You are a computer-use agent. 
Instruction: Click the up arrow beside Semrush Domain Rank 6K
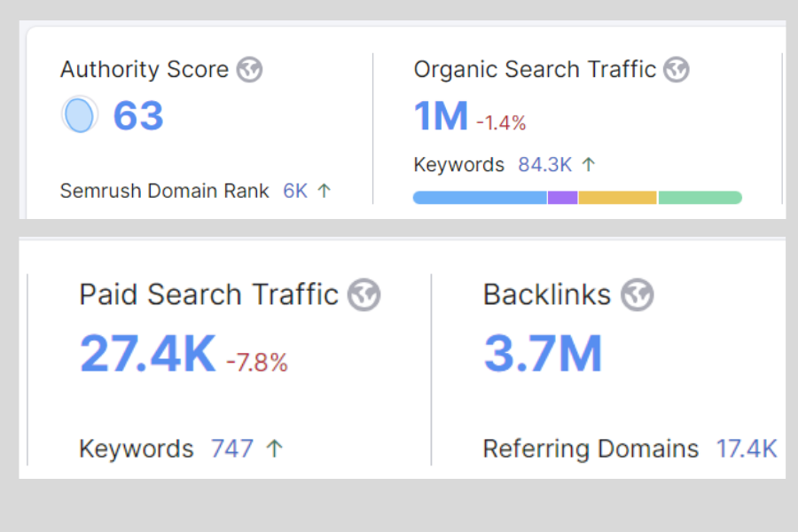coord(325,191)
